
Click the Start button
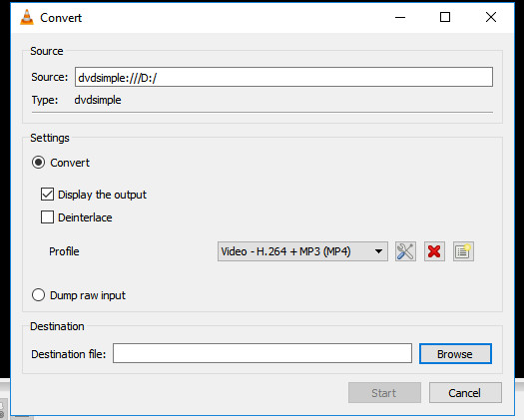click(x=384, y=393)
